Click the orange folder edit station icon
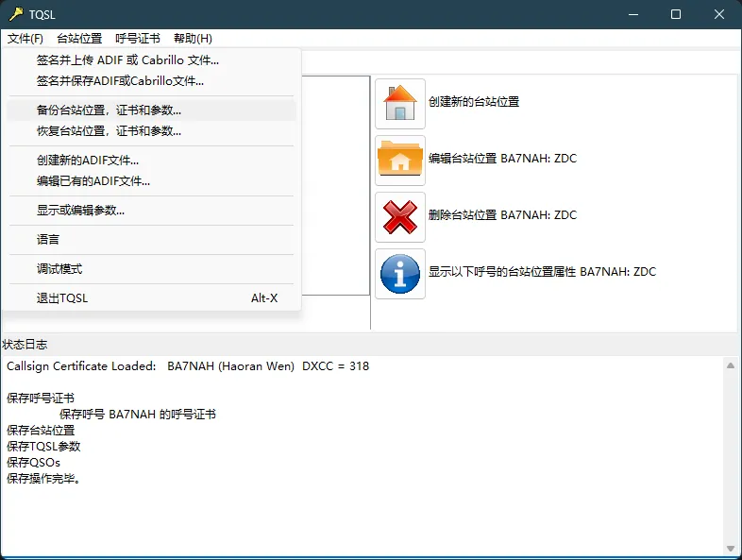The image size is (742, 560). coord(400,160)
